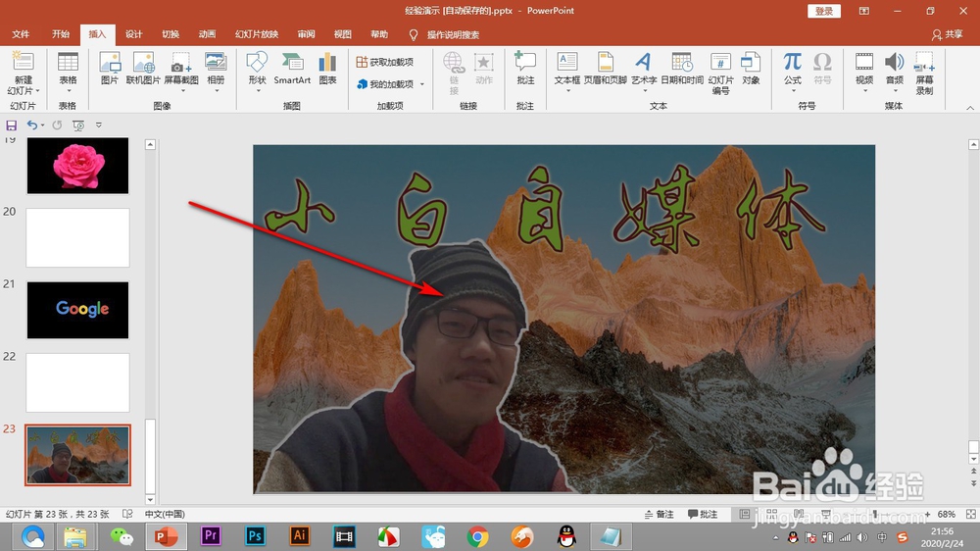The image size is (980, 551).
Task: Switch to the 动画 (Animations) tab
Action: coord(207,34)
